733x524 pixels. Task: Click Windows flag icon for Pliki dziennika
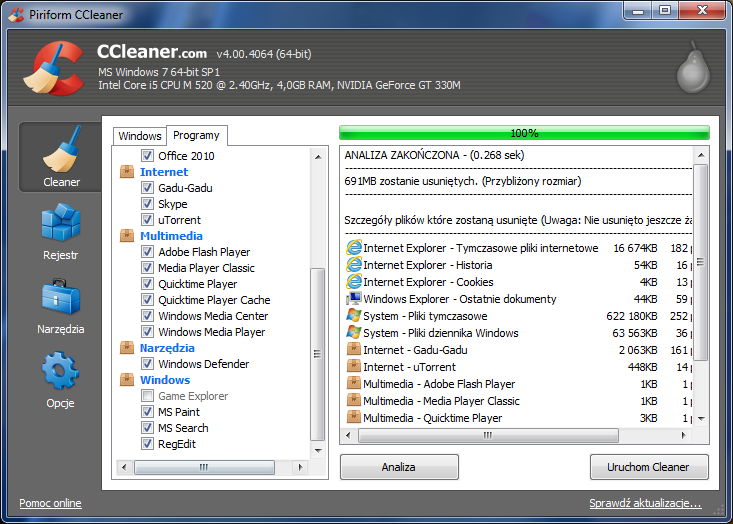coord(354,333)
